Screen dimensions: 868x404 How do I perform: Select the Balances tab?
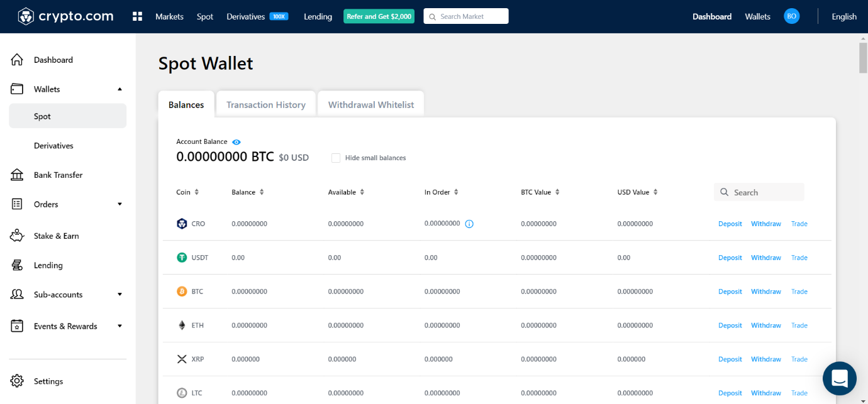pyautogui.click(x=186, y=104)
